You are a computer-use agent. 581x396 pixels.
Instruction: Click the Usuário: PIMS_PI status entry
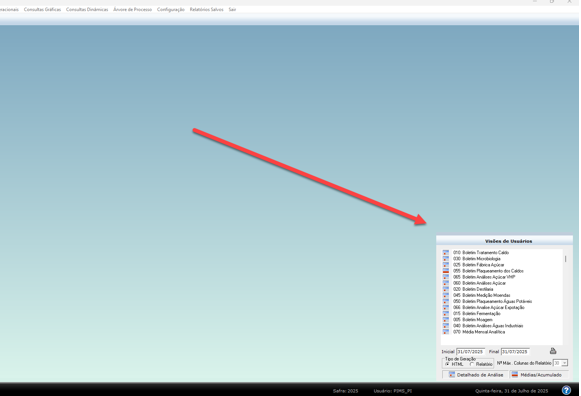pyautogui.click(x=393, y=391)
